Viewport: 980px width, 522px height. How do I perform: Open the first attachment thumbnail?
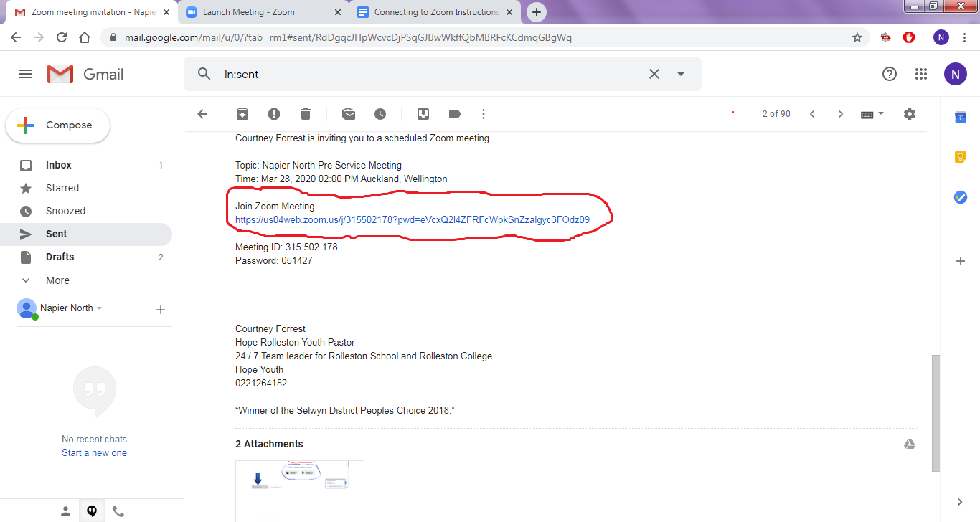click(300, 491)
